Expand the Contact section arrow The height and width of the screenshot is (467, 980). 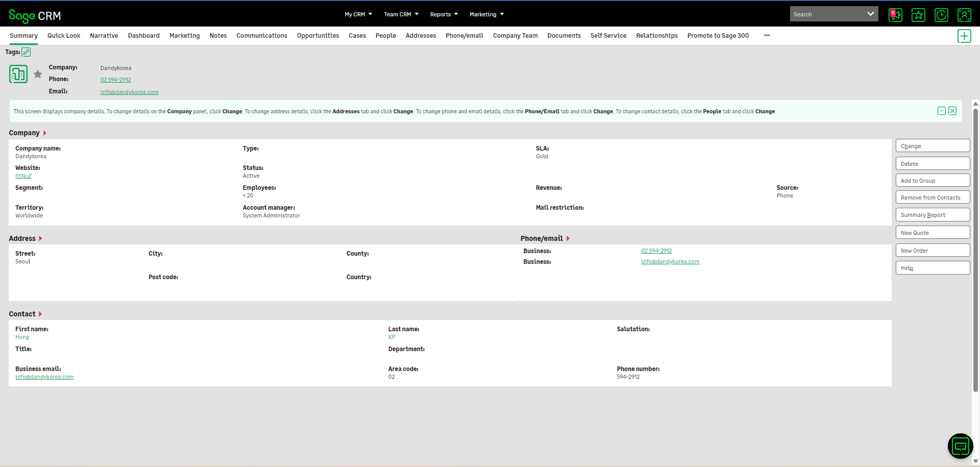pyautogui.click(x=40, y=314)
